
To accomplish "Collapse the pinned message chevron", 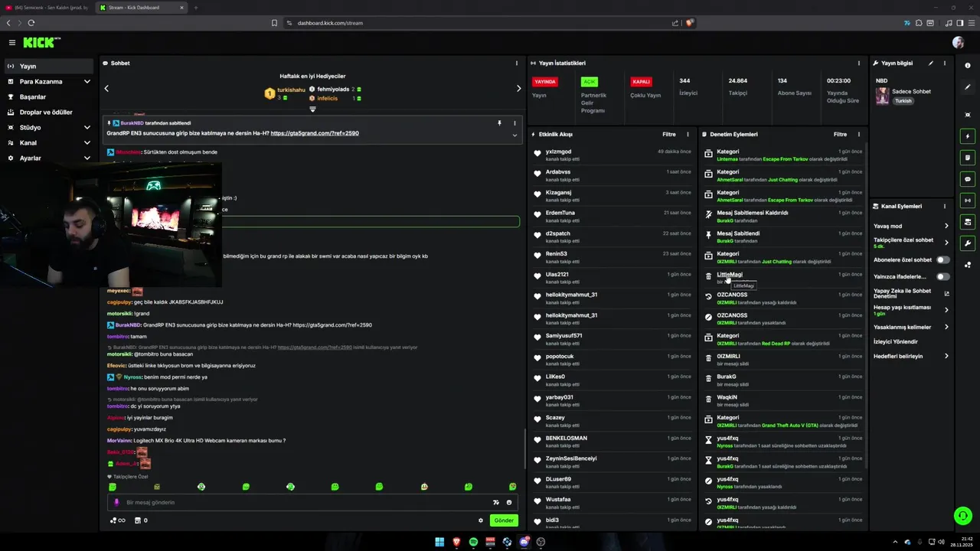I will coord(514,135).
